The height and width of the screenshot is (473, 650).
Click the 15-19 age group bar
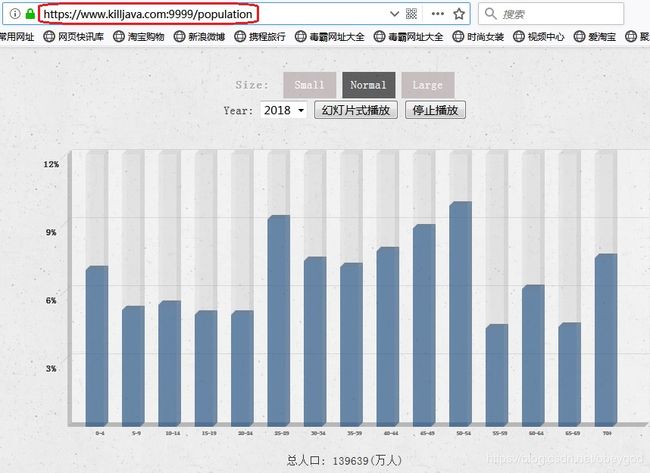tap(206, 368)
